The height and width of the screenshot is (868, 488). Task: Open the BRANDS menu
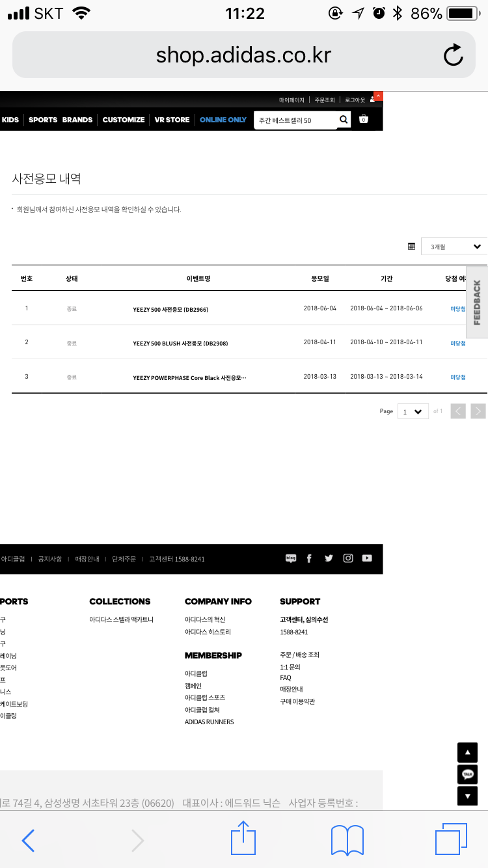(x=77, y=120)
